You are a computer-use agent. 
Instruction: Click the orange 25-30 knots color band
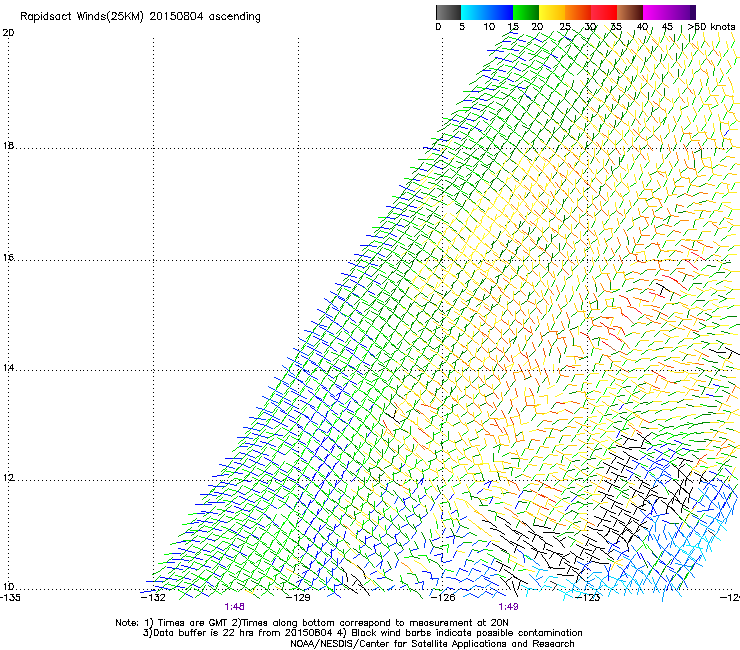tap(578, 12)
